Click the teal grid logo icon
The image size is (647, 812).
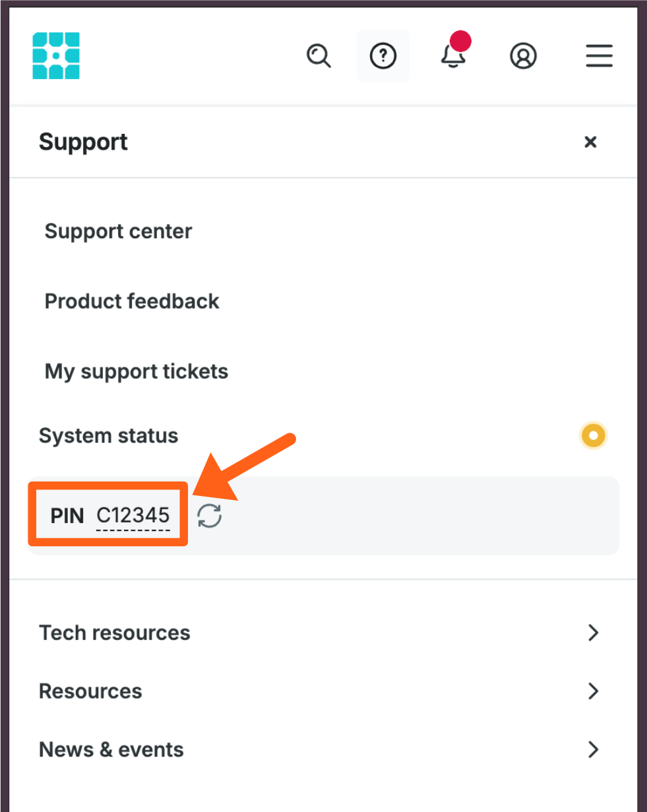click(x=56, y=56)
